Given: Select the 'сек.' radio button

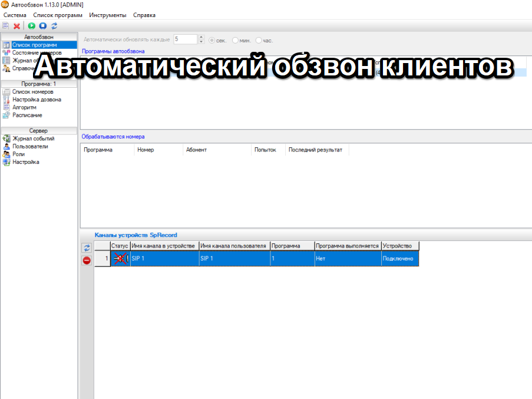Looking at the screenshot, I should pyautogui.click(x=212, y=40).
